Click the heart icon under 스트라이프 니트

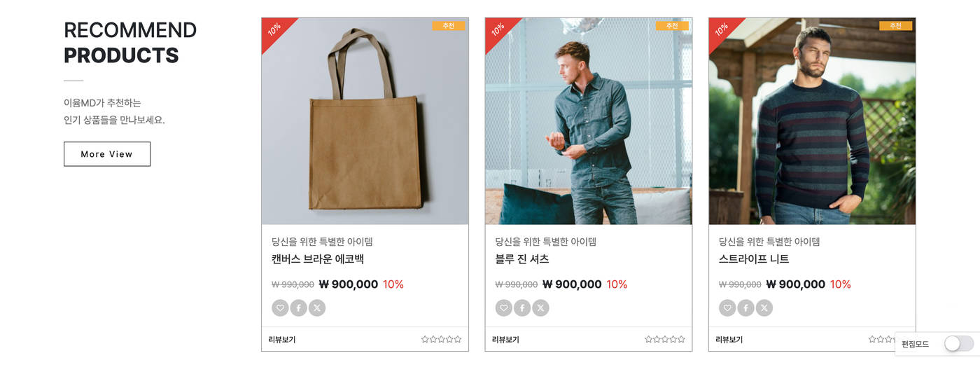(x=727, y=308)
